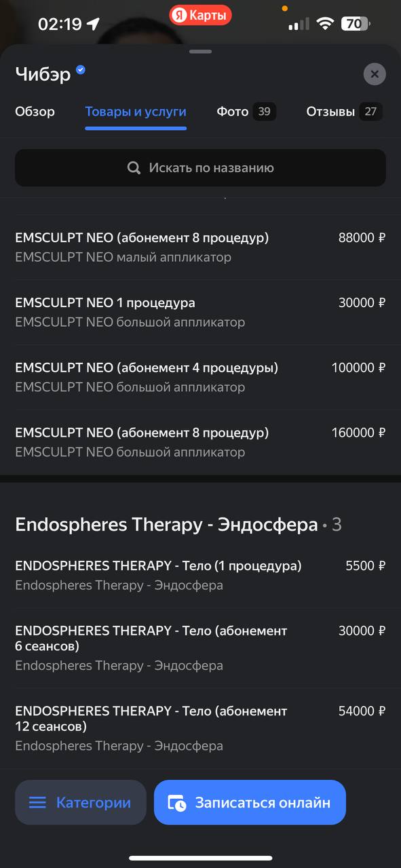This screenshot has width=401, height=868.
Task: Tap the Записаться онлайн button
Action: 250,803
